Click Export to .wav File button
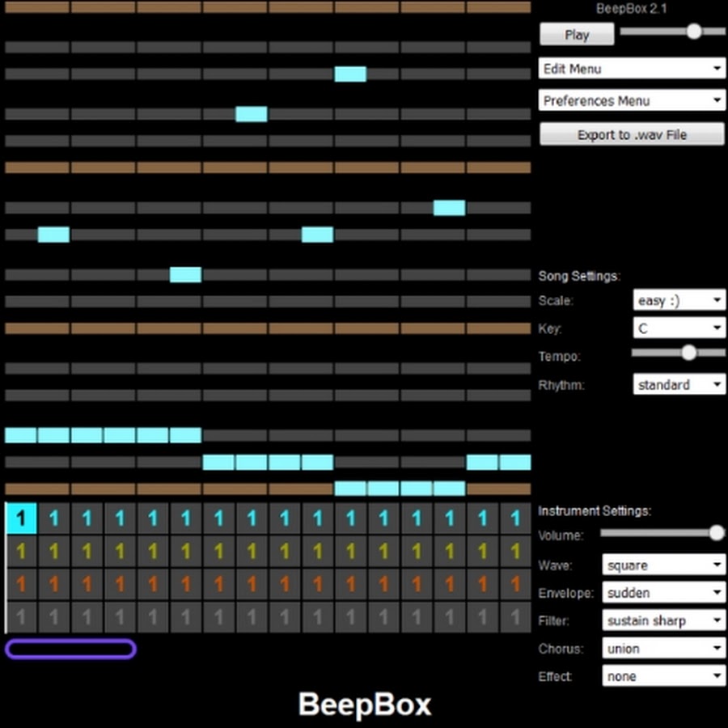This screenshot has width=728, height=728. coord(632,134)
